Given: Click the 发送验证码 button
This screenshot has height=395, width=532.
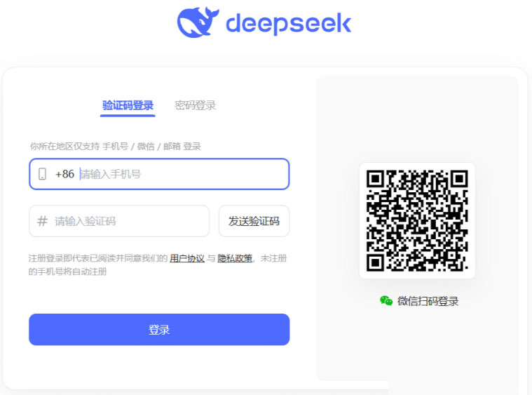Looking at the screenshot, I should pos(254,221).
